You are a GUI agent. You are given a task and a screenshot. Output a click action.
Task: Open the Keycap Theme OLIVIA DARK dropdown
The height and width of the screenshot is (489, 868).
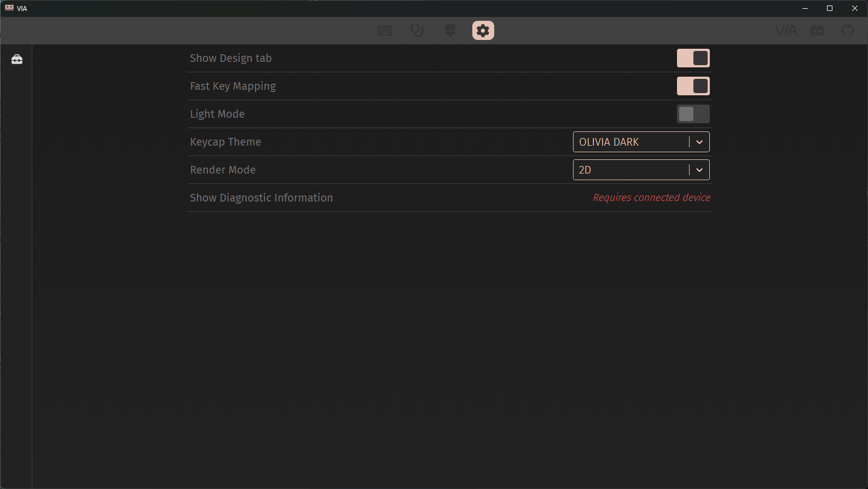pyautogui.click(x=641, y=142)
